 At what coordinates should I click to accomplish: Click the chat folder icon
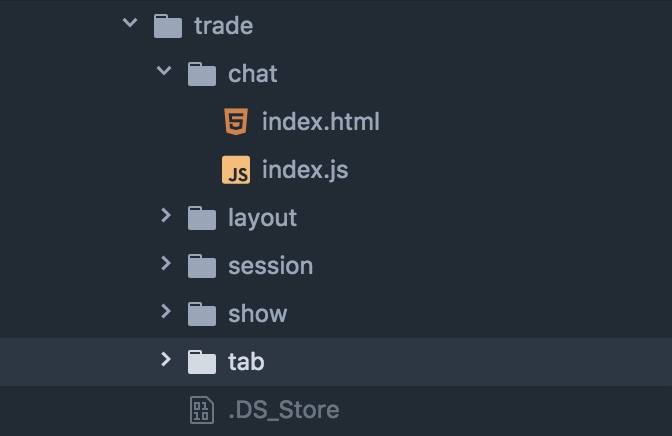pos(202,74)
